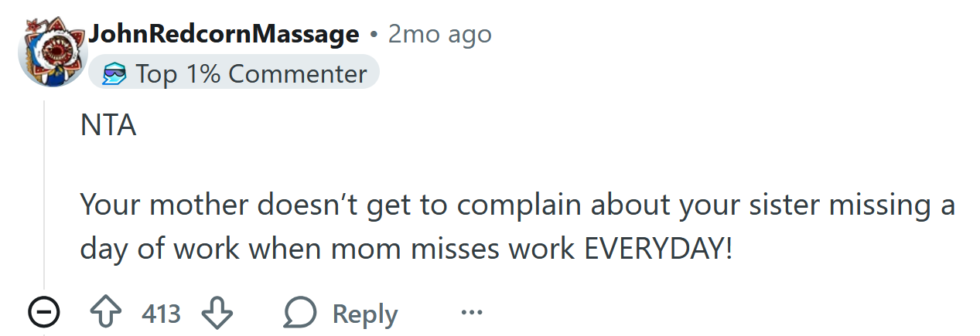Image resolution: width=980 pixels, height=336 pixels.
Task: Click the 413 vote count
Action: coord(161,314)
